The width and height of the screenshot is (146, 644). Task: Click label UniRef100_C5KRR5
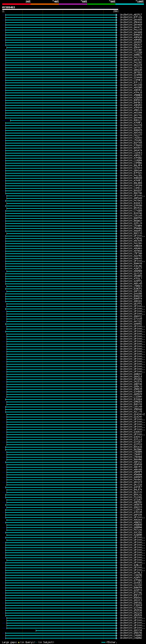click(x=131, y=452)
